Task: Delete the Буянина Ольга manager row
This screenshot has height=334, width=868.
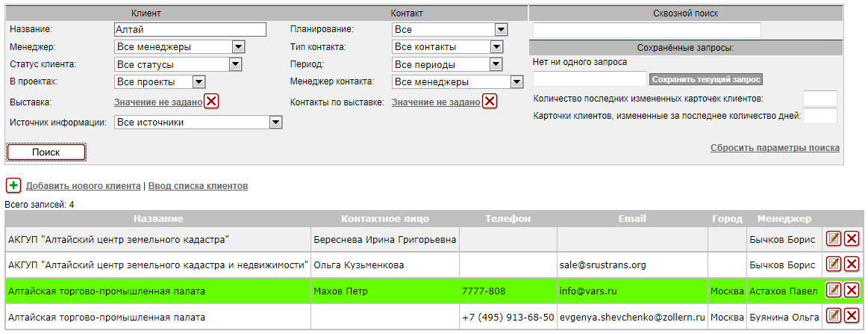Action: tap(852, 317)
